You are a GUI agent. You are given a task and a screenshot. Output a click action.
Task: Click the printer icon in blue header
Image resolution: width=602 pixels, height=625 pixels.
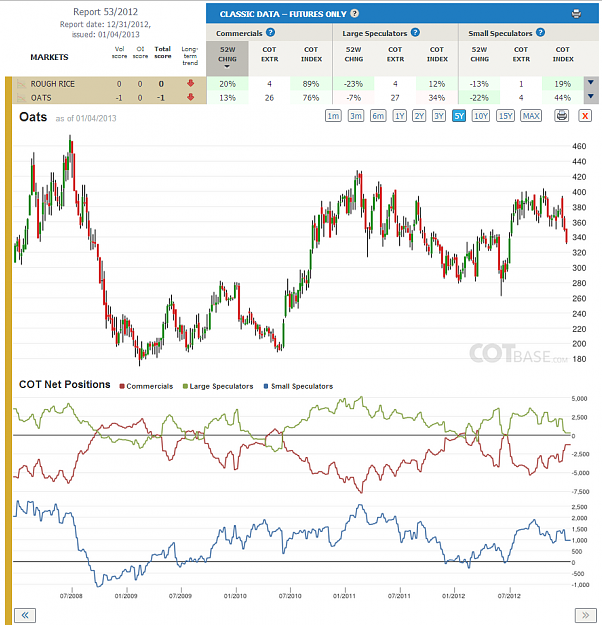(576, 14)
